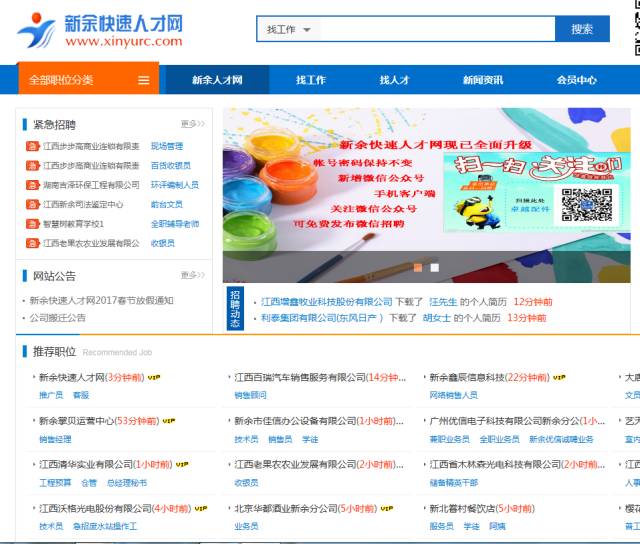
Task: Open 新余市佳信办公设备有限公司 listing
Action: pyautogui.click(x=295, y=421)
